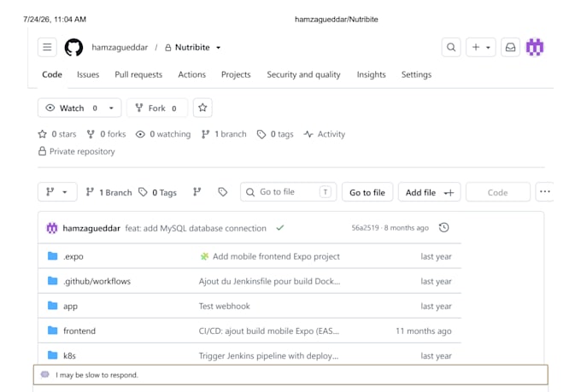Click the Go to file button
Screen dimensions: 581x392
367,192
